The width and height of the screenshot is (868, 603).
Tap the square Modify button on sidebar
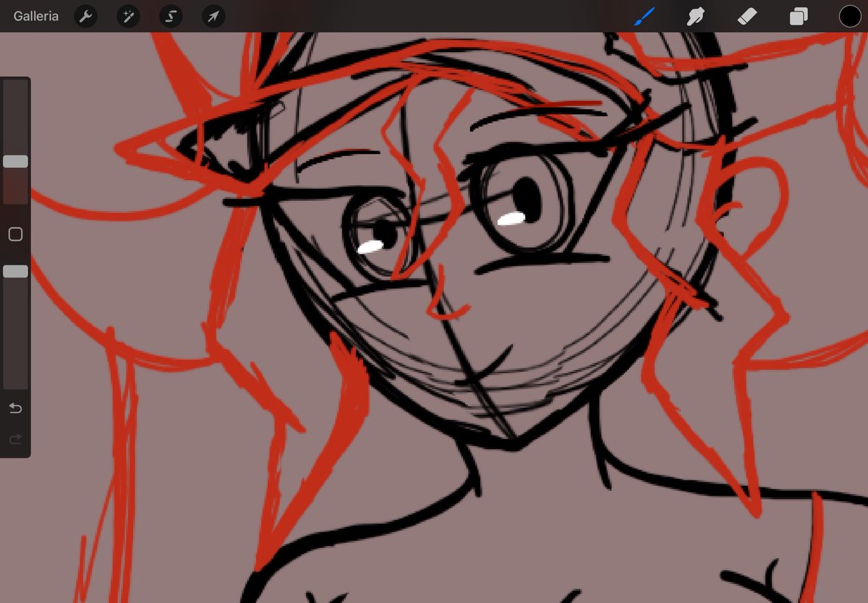click(15, 234)
